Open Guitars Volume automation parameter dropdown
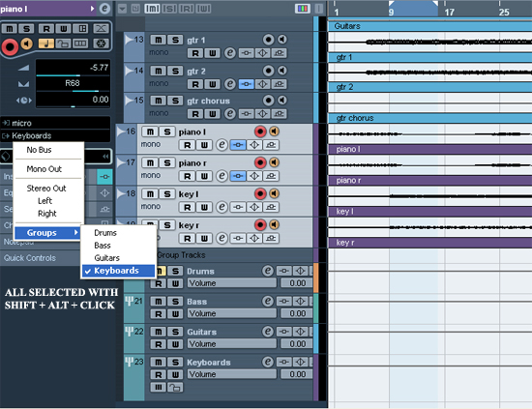 [x=232, y=344]
